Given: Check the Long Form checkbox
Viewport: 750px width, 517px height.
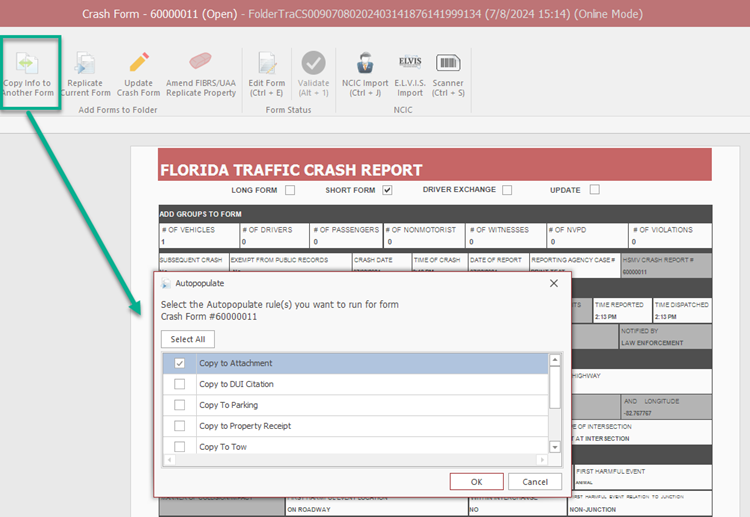Looking at the screenshot, I should 290,190.
